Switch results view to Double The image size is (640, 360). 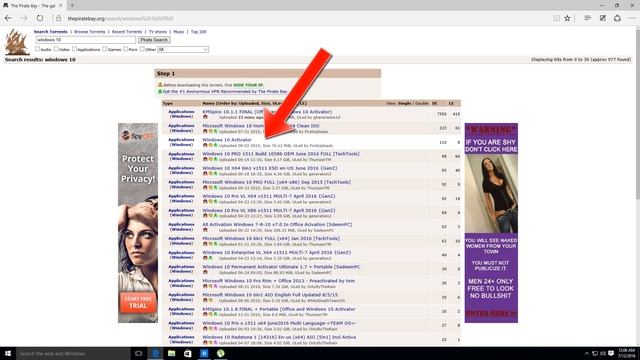click(x=421, y=103)
